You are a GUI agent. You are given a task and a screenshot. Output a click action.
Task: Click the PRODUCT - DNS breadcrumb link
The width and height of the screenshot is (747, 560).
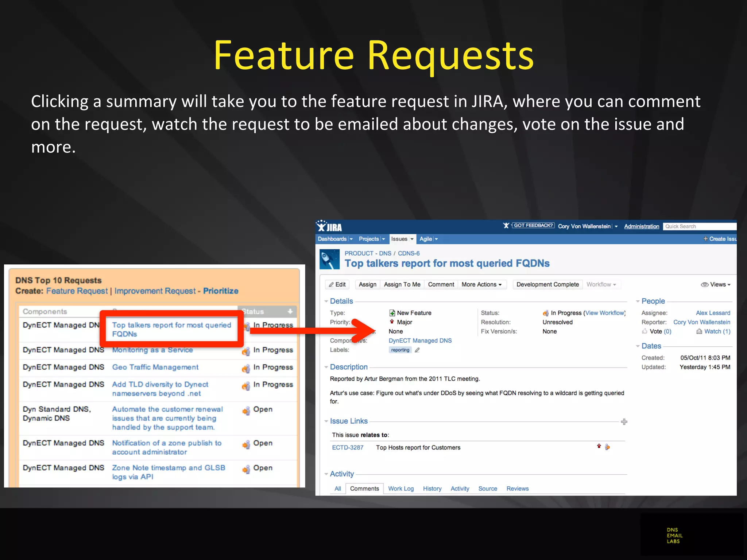pyautogui.click(x=368, y=253)
